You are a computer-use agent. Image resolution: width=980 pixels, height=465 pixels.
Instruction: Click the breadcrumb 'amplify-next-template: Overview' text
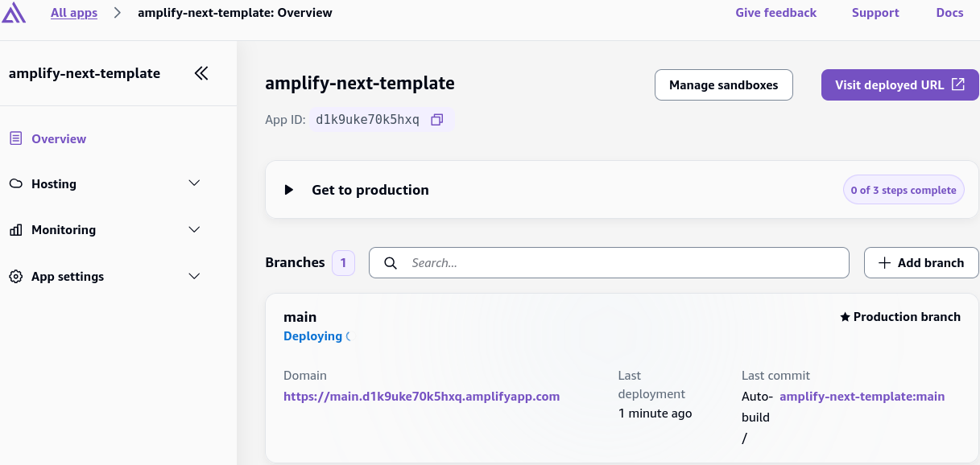235,13
